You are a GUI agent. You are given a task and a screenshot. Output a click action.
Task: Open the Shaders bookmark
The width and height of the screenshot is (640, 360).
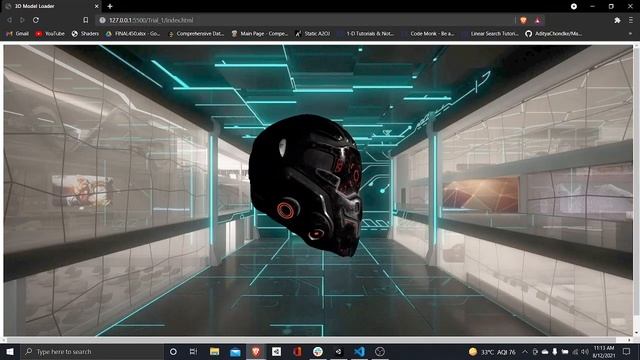click(85, 33)
